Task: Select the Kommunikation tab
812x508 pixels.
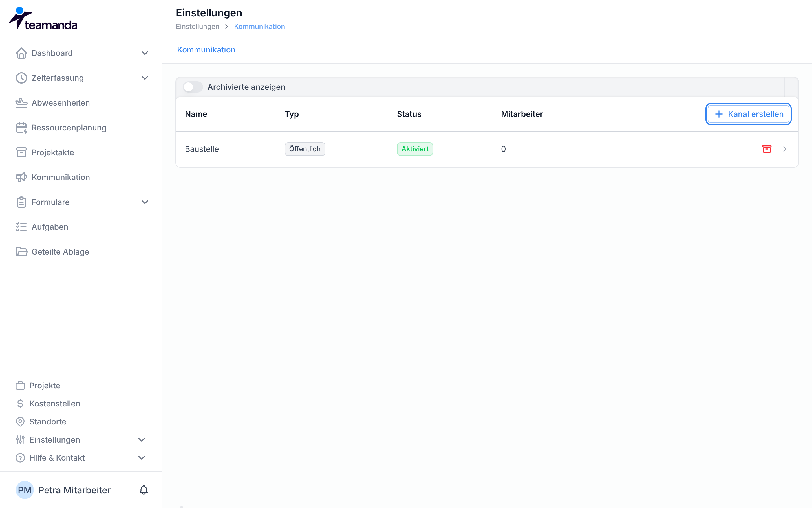Action: click(206, 50)
